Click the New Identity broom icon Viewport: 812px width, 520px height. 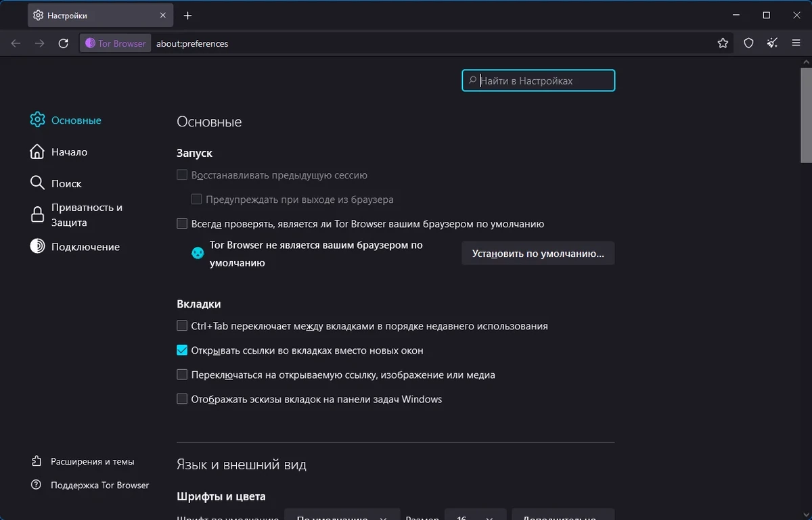click(772, 43)
